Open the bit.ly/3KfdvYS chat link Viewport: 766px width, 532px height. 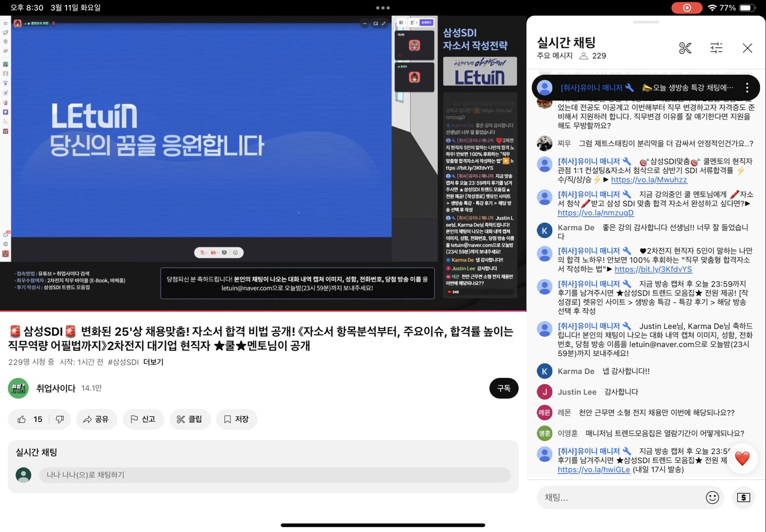(653, 269)
